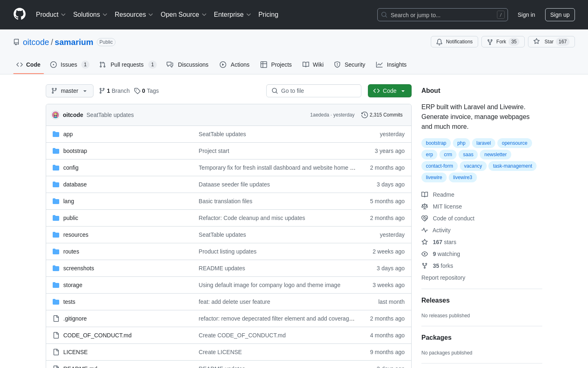This screenshot has height=368, width=588.
Task: Click 'feat: add delete user feature' message
Action: [234, 302]
